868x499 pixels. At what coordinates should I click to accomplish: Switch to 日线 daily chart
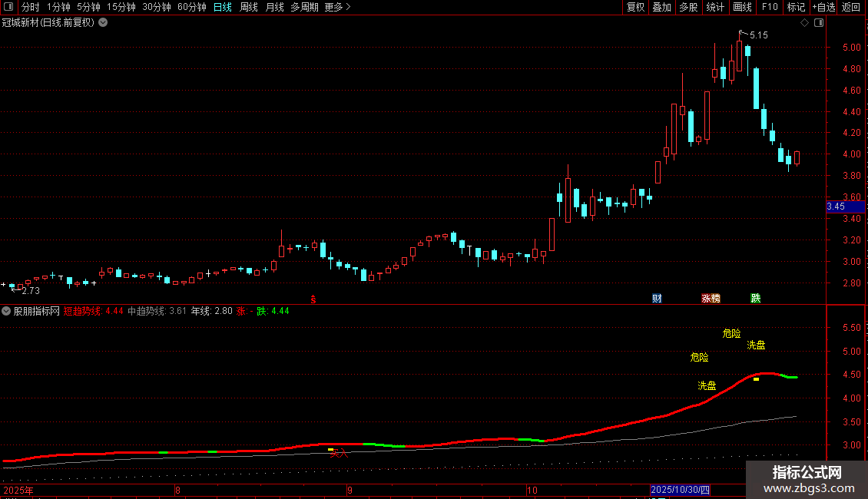pyautogui.click(x=223, y=7)
